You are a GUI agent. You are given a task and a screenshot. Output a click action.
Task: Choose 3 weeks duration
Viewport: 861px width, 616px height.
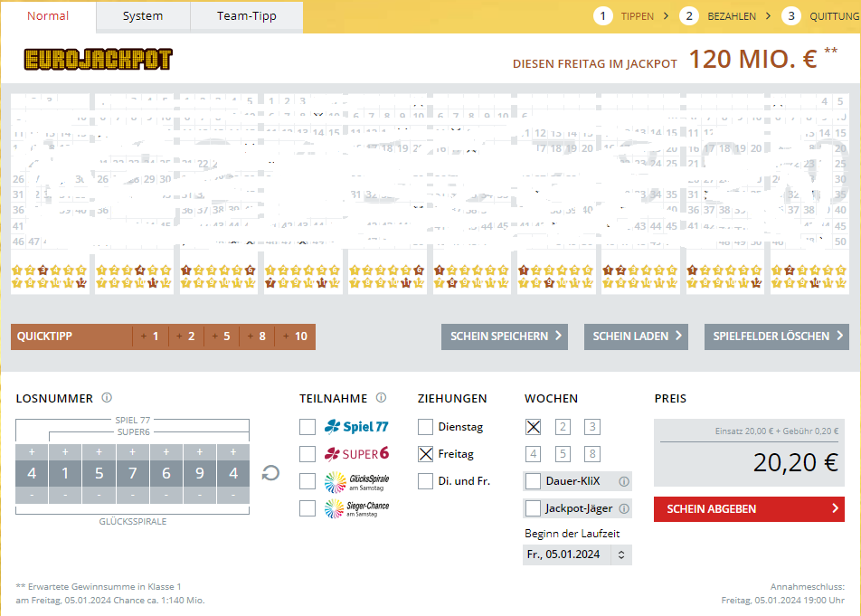[591, 427]
